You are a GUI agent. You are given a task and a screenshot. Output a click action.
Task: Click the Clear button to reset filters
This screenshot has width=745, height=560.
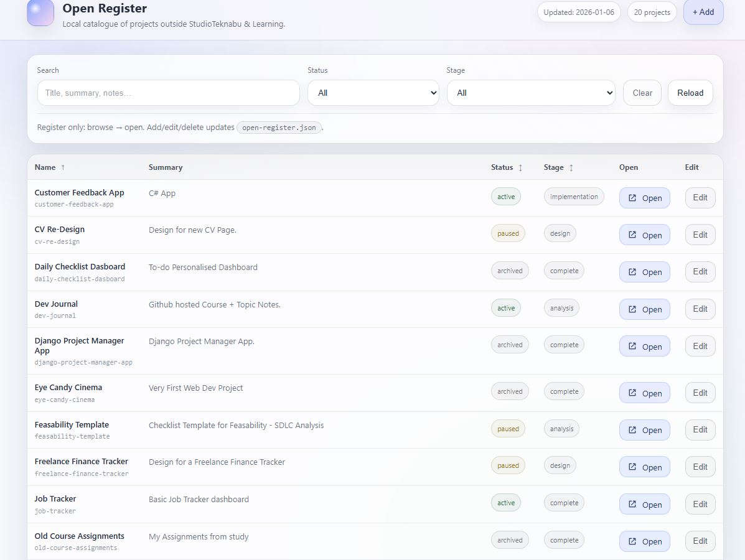pos(642,92)
